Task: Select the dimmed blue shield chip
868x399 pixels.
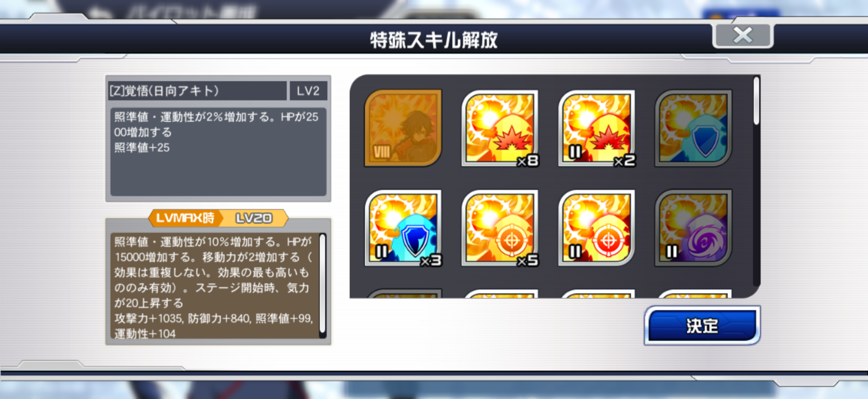Action: click(x=693, y=128)
